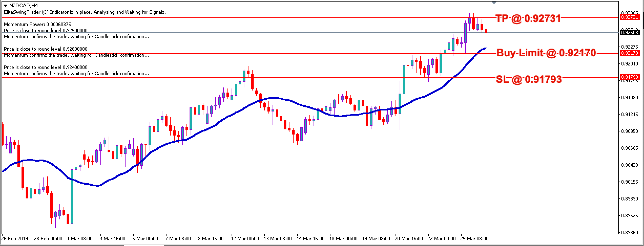Click the 26 Feb 2019 label on time axis
The width and height of the screenshot is (644, 246).
[14, 238]
